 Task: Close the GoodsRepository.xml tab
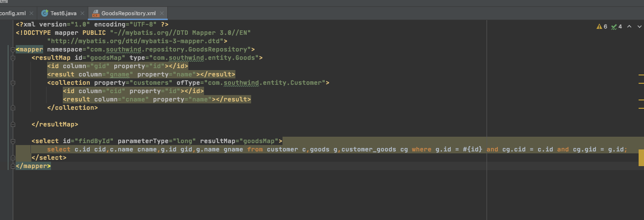point(161,13)
